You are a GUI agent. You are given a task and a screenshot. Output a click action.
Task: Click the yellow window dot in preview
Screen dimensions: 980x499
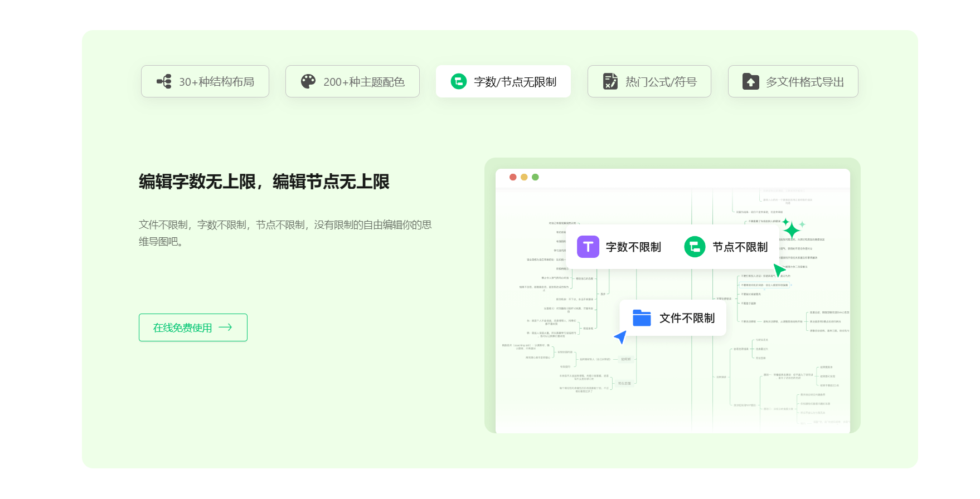[524, 177]
